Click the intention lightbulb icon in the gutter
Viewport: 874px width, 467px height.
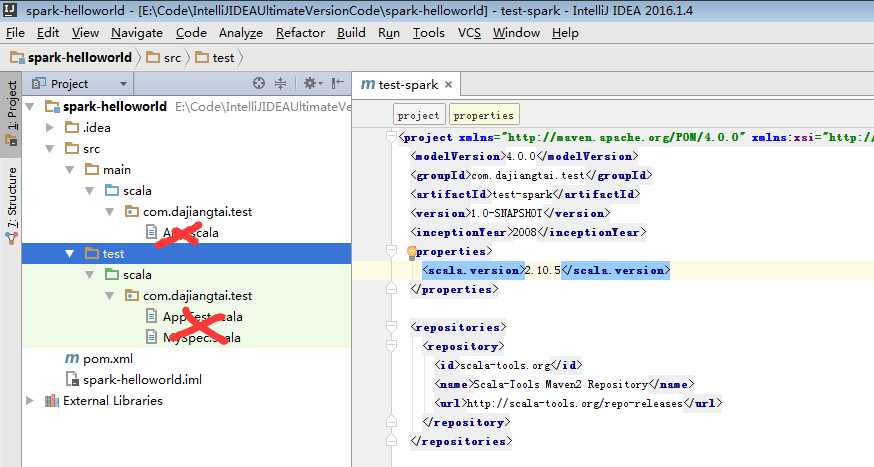(412, 252)
